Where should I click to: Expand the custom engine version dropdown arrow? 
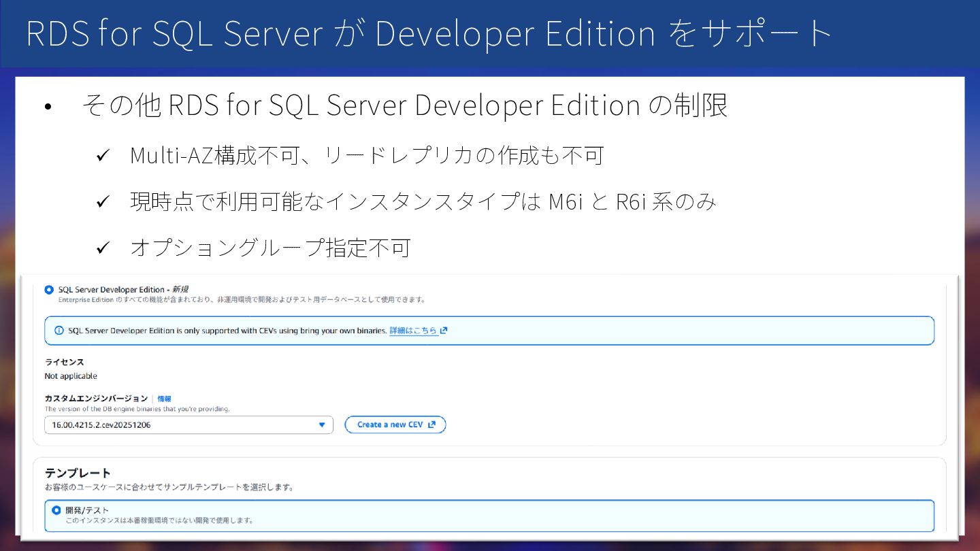(x=322, y=425)
